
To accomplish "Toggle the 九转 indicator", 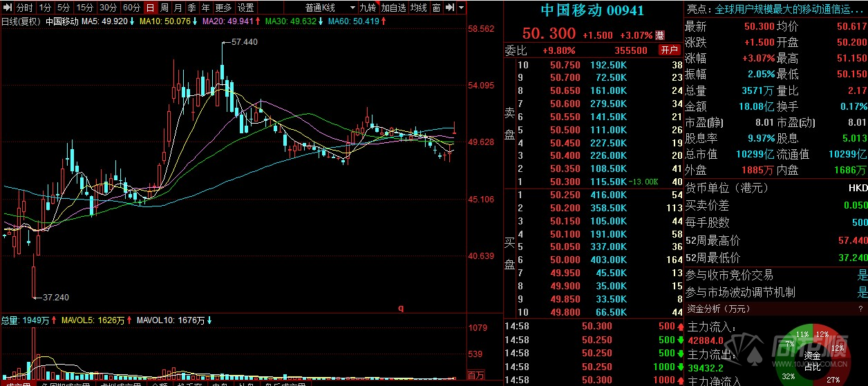I will [368, 8].
